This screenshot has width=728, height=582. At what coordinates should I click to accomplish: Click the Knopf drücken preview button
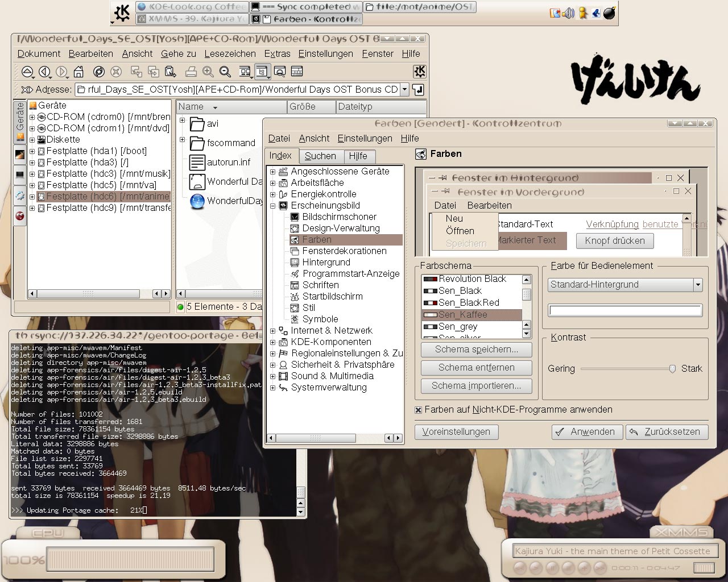[x=615, y=241]
